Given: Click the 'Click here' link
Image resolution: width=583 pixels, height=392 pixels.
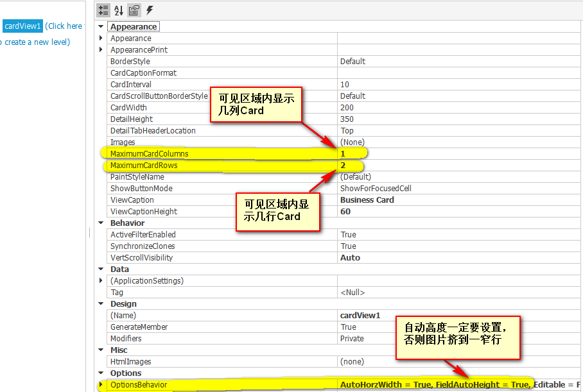Looking at the screenshot, I should pos(64,26).
